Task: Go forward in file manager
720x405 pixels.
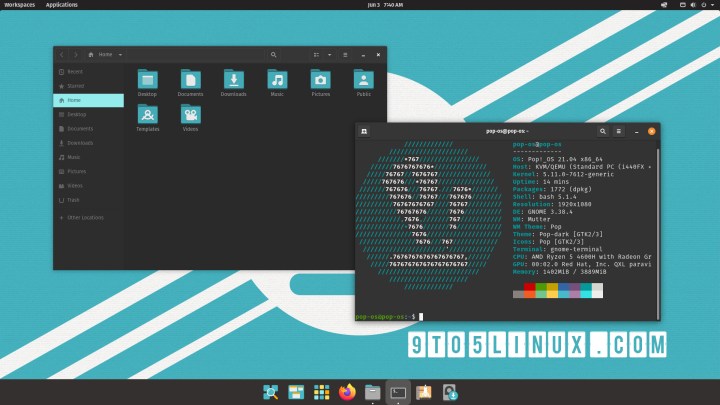Action: point(76,55)
